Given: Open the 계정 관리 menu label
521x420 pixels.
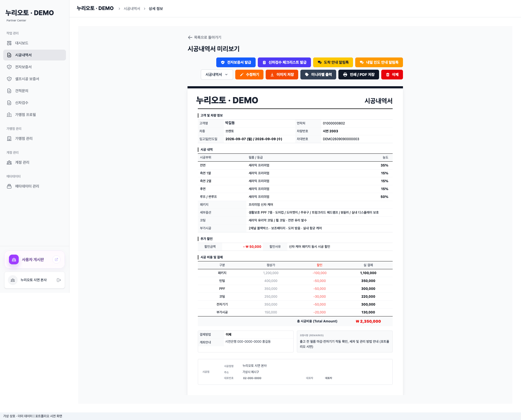Looking at the screenshot, I should (22, 162).
